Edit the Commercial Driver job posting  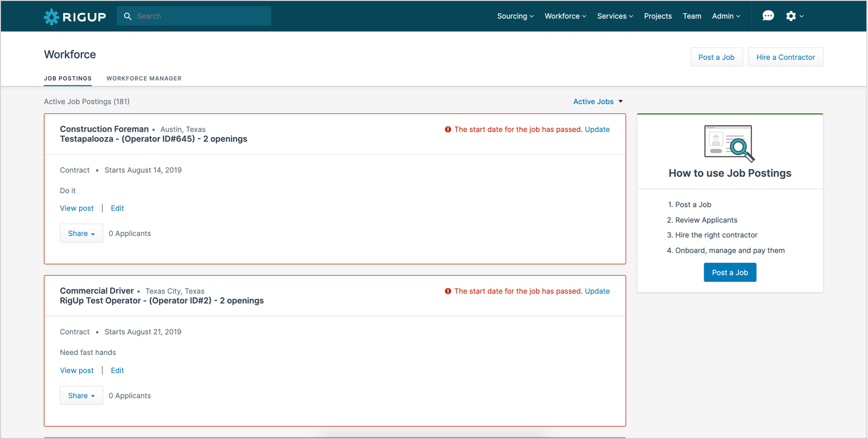pos(117,370)
